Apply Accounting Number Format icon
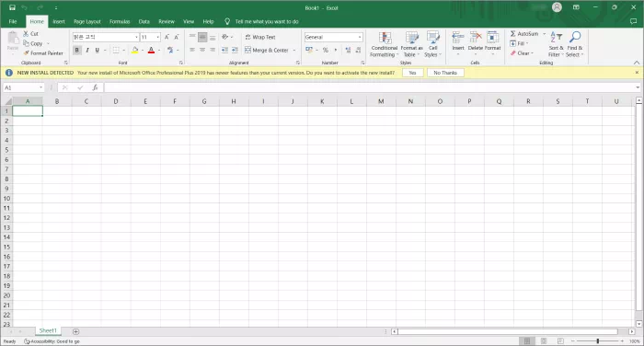Screen dimensions: 644x346 click(x=309, y=50)
